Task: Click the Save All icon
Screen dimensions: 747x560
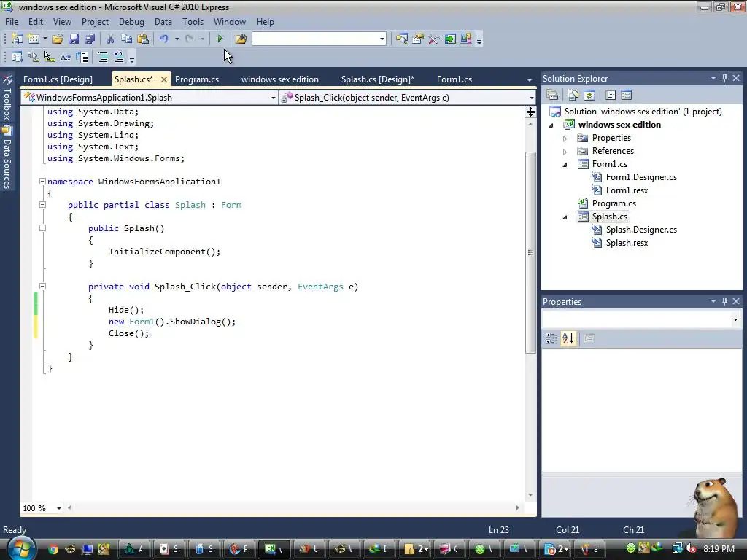Action: coord(90,39)
